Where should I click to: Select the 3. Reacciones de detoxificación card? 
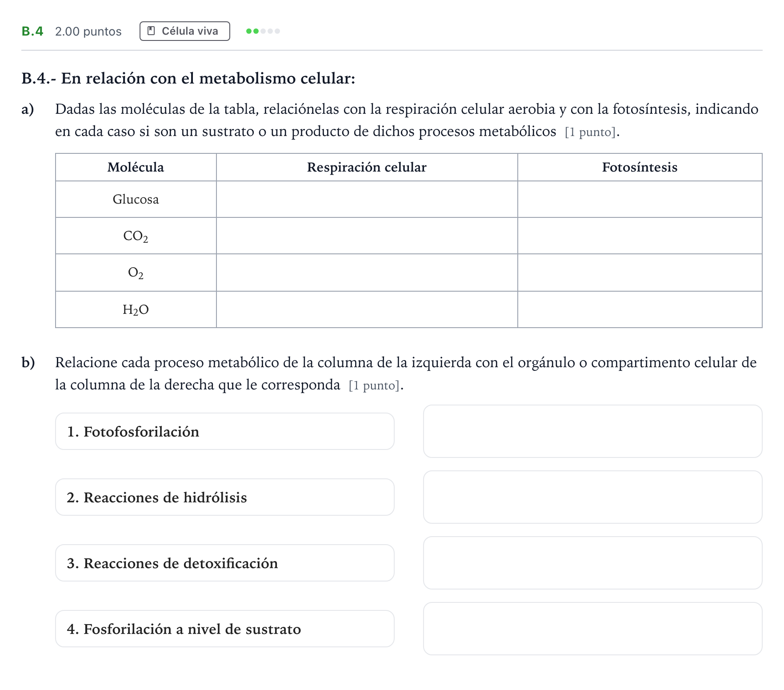coord(225,563)
